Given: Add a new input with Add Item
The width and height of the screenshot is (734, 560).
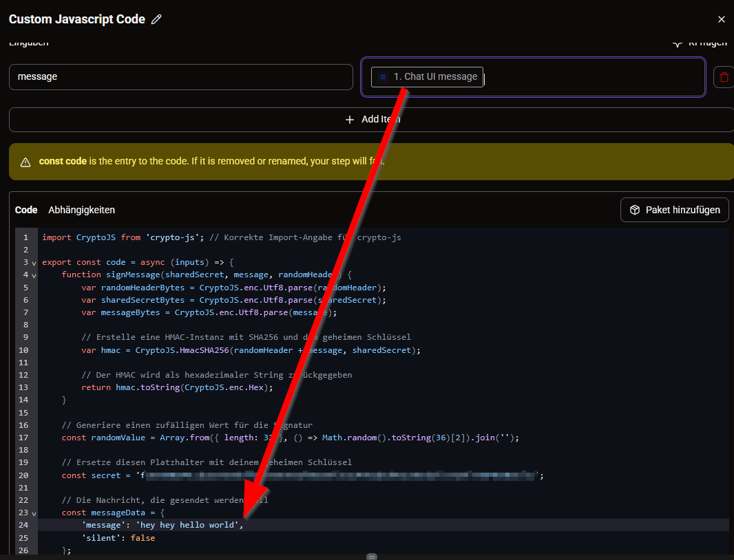Looking at the screenshot, I should pyautogui.click(x=372, y=120).
